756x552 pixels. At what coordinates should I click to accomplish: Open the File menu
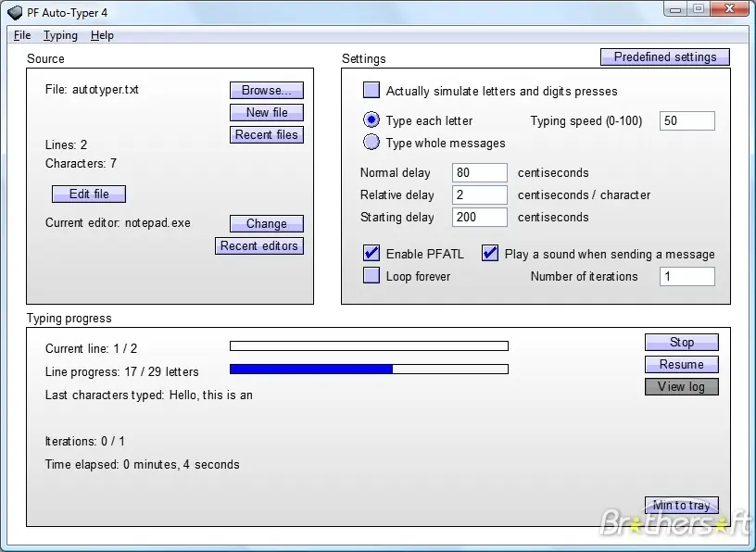(22, 35)
